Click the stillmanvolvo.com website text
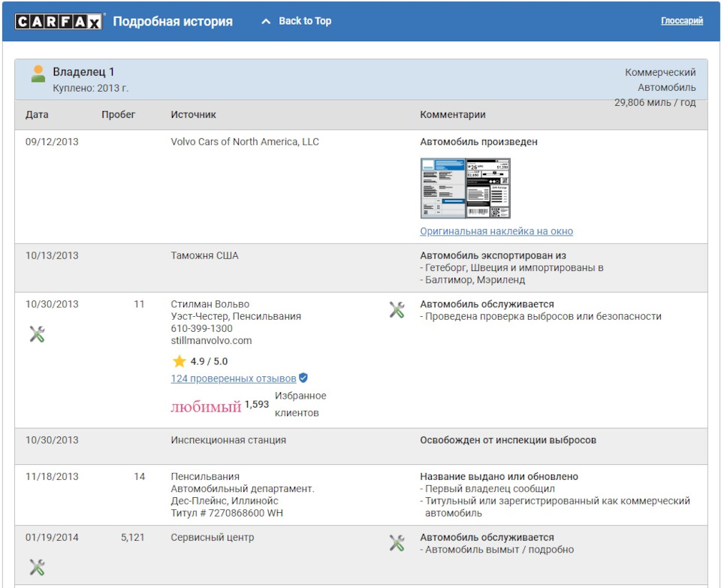This screenshot has height=588, width=721. pyautogui.click(x=212, y=341)
